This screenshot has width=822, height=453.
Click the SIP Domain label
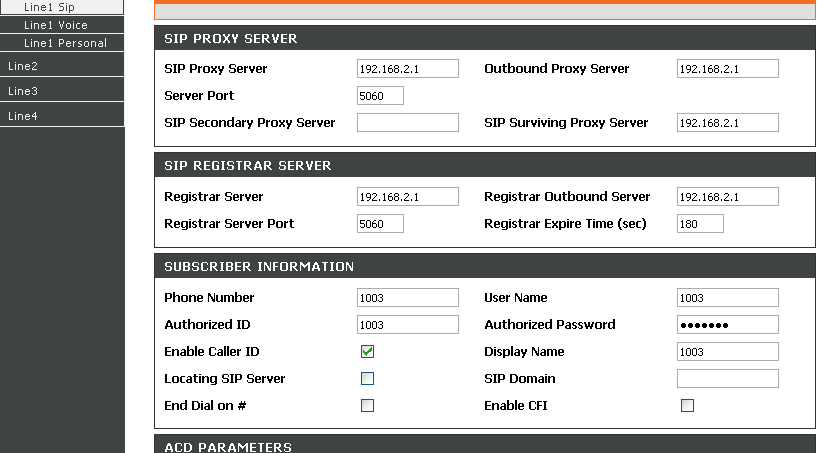click(x=520, y=379)
